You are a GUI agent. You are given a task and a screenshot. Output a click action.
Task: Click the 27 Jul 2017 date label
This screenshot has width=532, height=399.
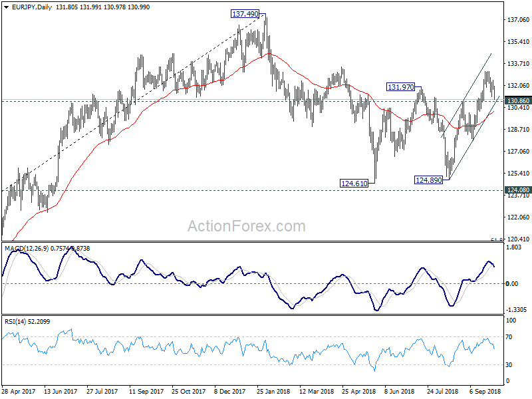(x=102, y=391)
